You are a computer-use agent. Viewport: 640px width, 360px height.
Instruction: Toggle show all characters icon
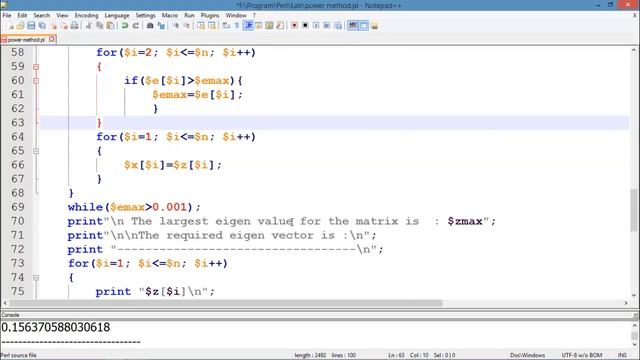coord(237,26)
